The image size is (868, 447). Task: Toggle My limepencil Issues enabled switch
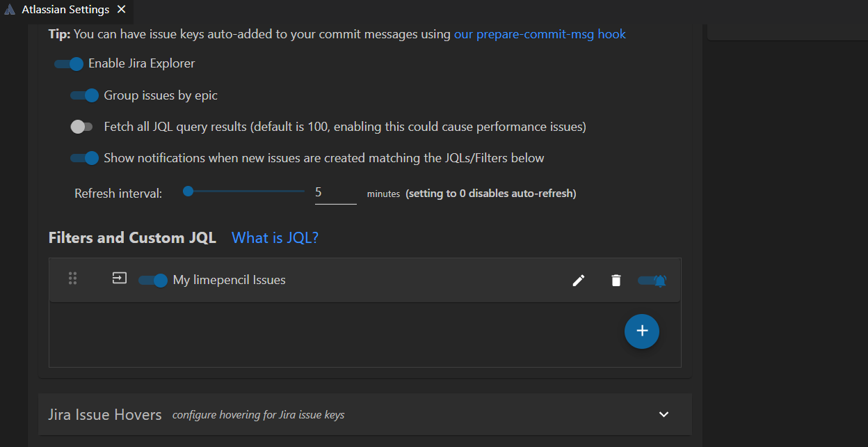tap(153, 281)
